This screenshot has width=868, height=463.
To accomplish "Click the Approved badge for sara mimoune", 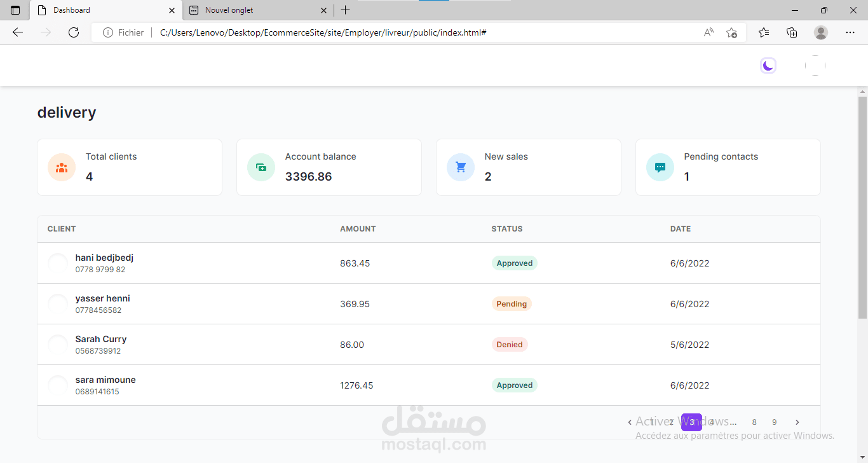I will click(x=515, y=385).
